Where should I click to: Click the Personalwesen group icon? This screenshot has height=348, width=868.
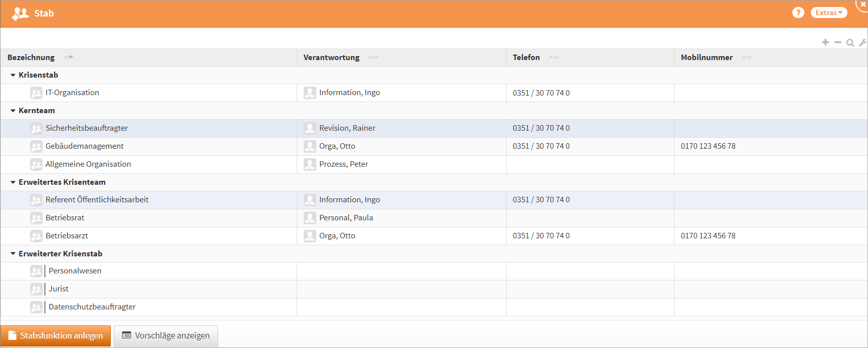(36, 271)
